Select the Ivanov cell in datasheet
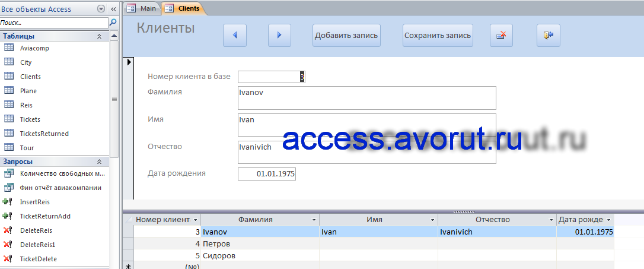Viewport: 644px width, 269px height. point(260,232)
